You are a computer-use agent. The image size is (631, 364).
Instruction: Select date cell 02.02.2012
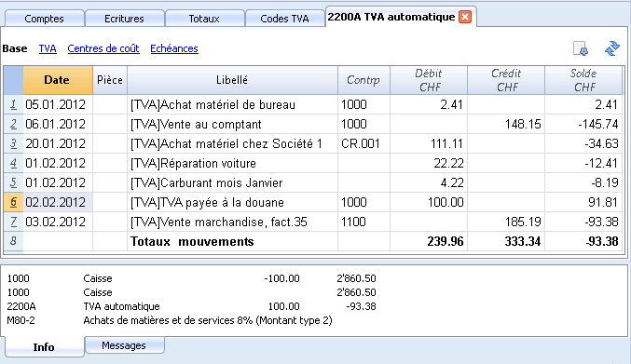[x=58, y=202]
